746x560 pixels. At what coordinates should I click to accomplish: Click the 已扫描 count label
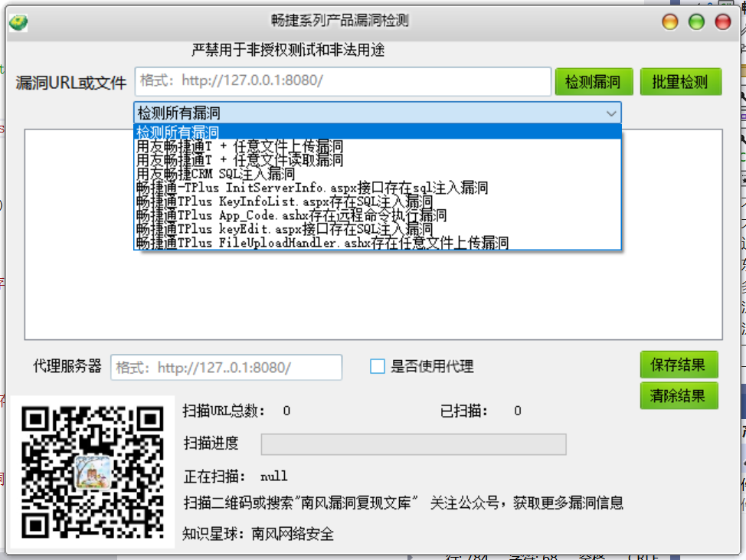click(x=464, y=411)
